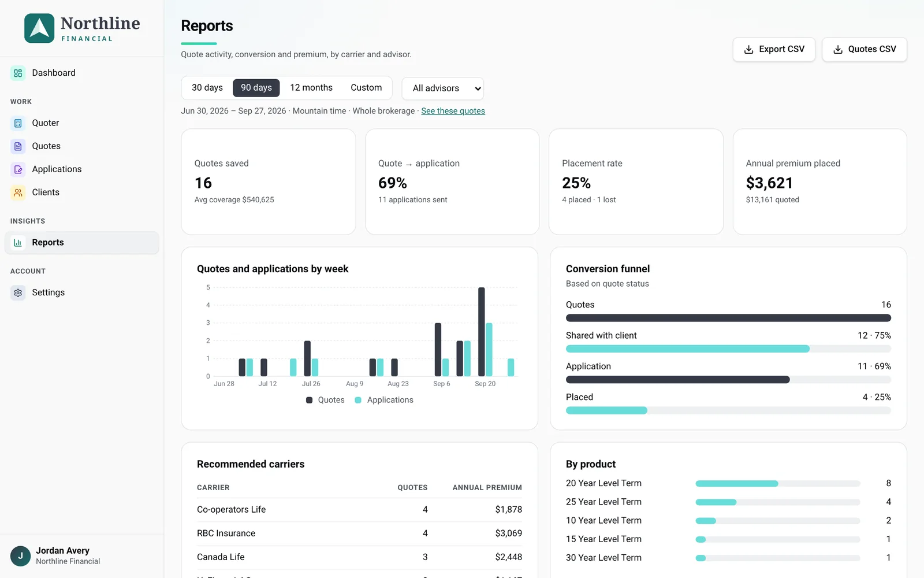Image resolution: width=924 pixels, height=578 pixels.
Task: Click the Canada Life carrier row
Action: click(359, 557)
